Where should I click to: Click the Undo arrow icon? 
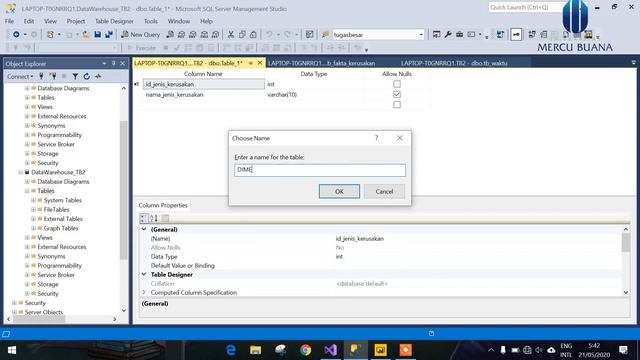point(269,35)
